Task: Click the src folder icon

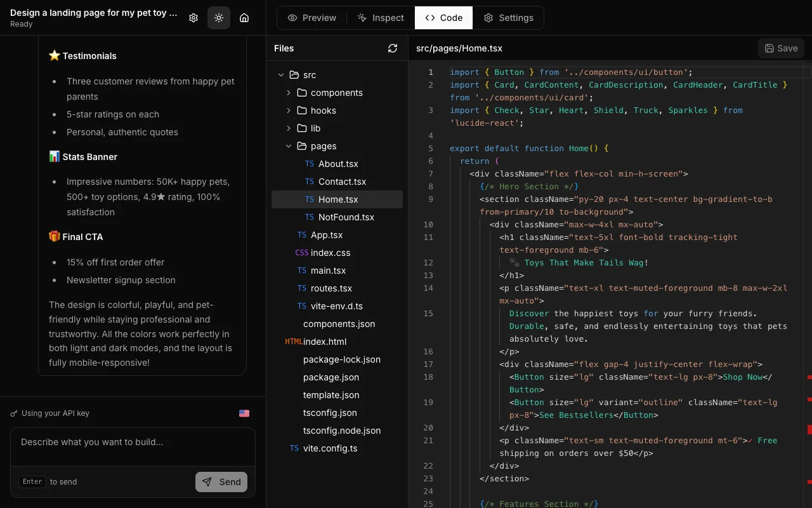Action: click(294, 75)
